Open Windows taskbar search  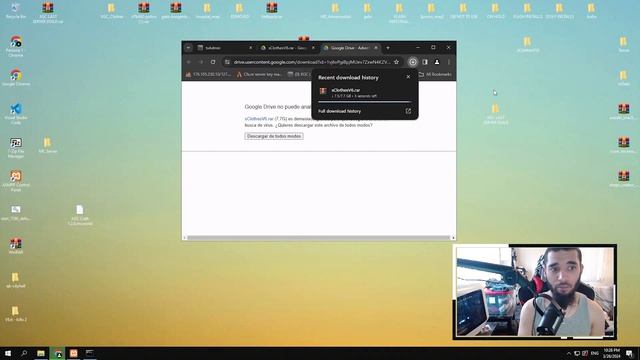point(24,353)
